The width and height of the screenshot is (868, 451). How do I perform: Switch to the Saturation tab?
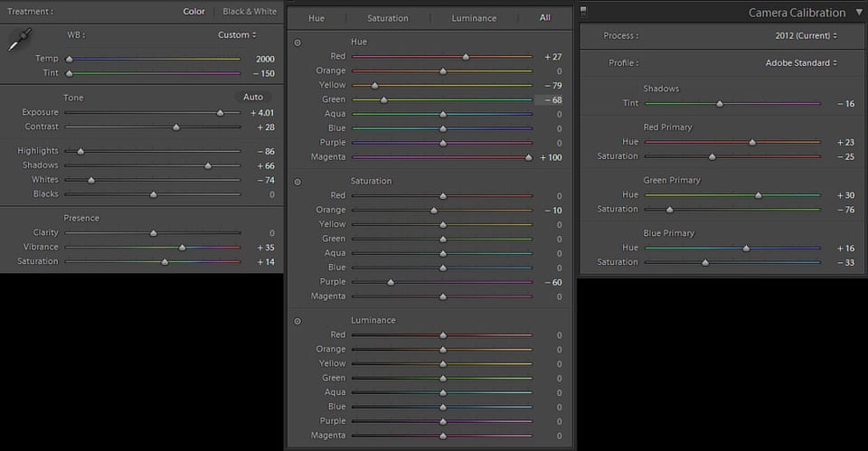pos(388,18)
